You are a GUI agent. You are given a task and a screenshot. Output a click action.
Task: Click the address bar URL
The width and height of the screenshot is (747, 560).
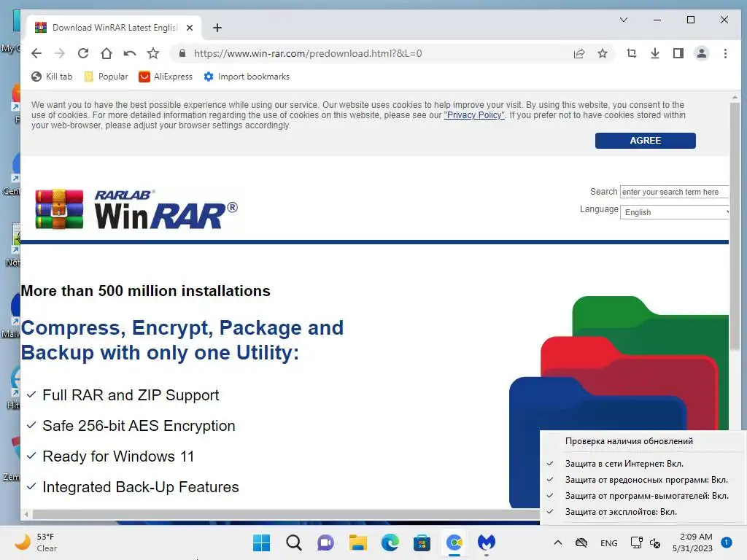click(x=308, y=53)
